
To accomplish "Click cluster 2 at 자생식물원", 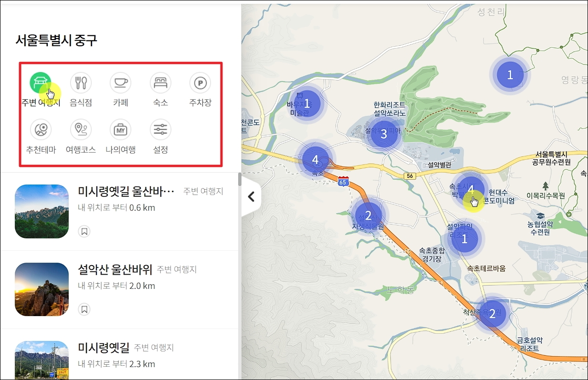I will tap(368, 215).
